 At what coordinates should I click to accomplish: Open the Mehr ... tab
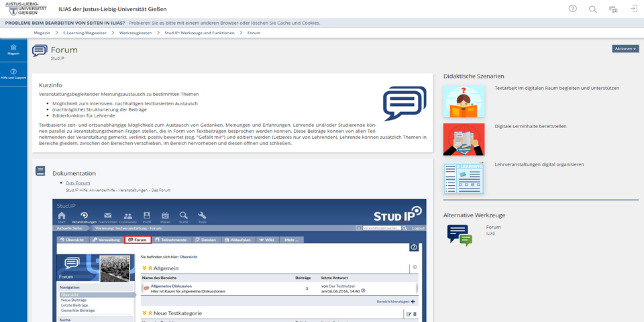coord(292,239)
